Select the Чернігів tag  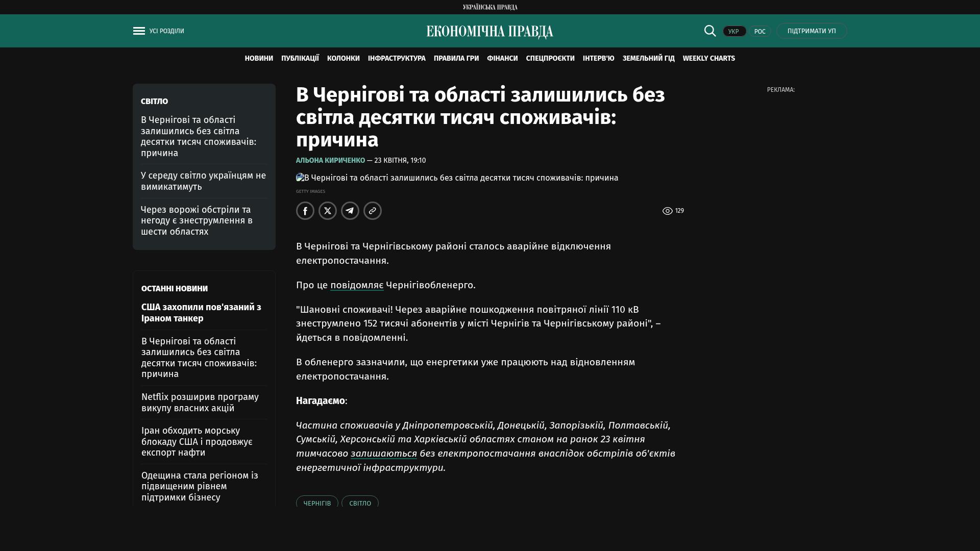pos(317,503)
